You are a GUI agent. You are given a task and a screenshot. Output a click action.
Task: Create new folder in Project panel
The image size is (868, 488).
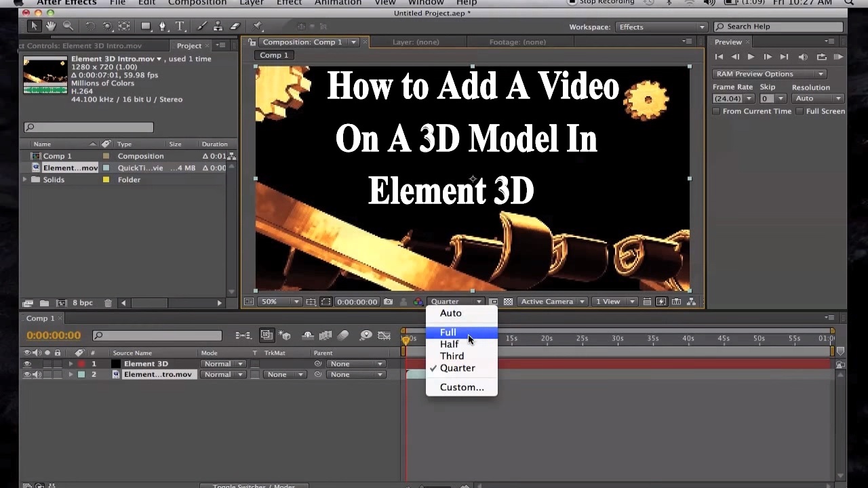tap(44, 303)
